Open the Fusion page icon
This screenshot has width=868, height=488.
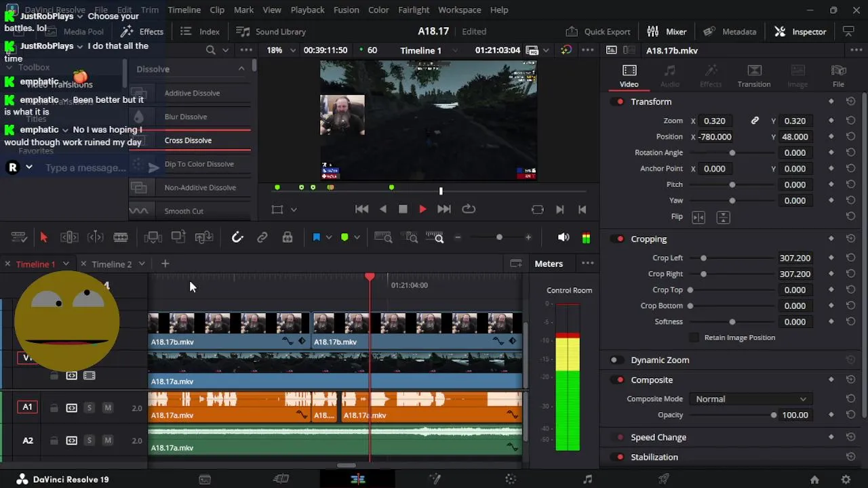click(x=435, y=479)
